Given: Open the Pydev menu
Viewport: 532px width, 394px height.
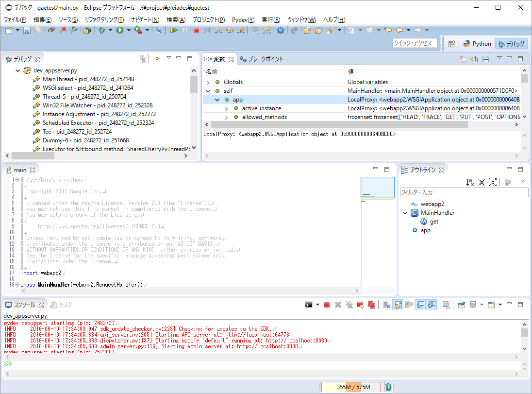Looking at the screenshot, I should click(243, 20).
